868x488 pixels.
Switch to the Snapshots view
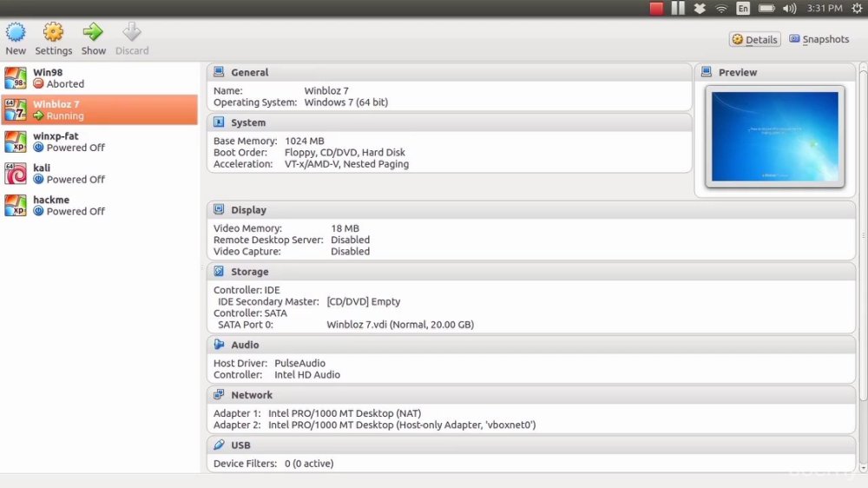pyautogui.click(x=819, y=39)
